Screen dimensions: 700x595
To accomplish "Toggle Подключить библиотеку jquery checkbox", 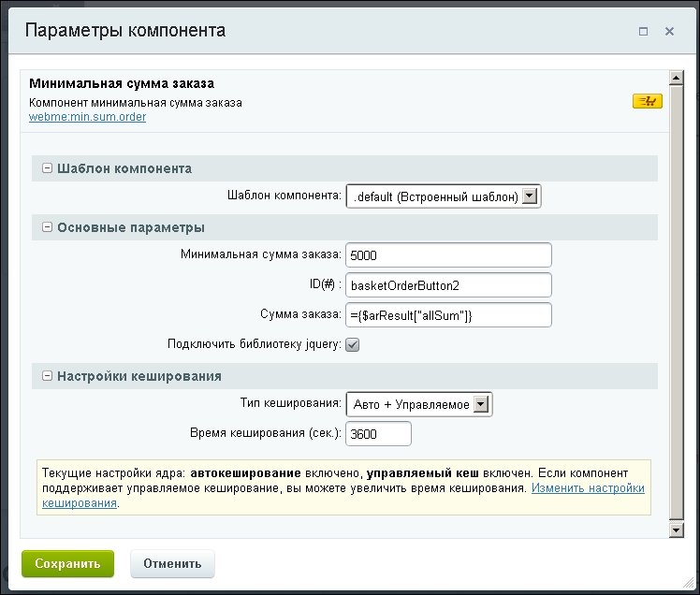I will (353, 344).
